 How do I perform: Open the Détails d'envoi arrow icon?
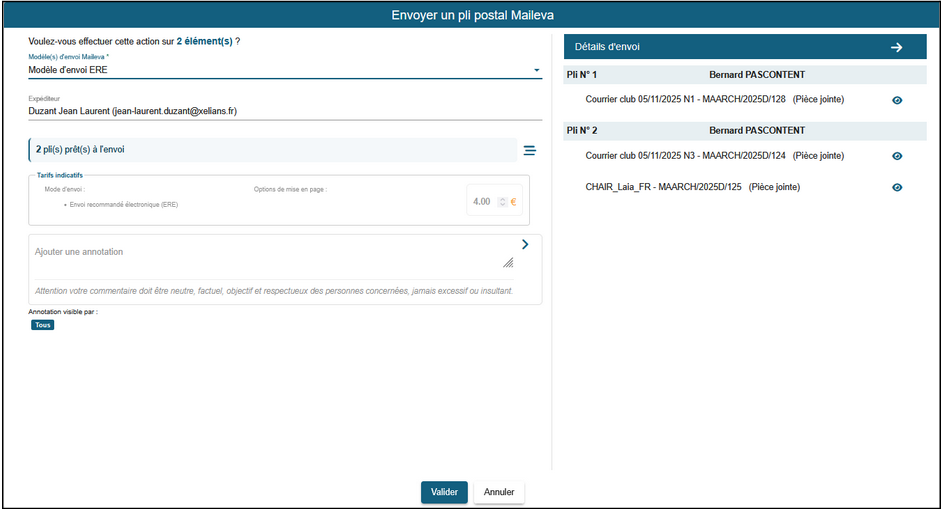pos(896,47)
